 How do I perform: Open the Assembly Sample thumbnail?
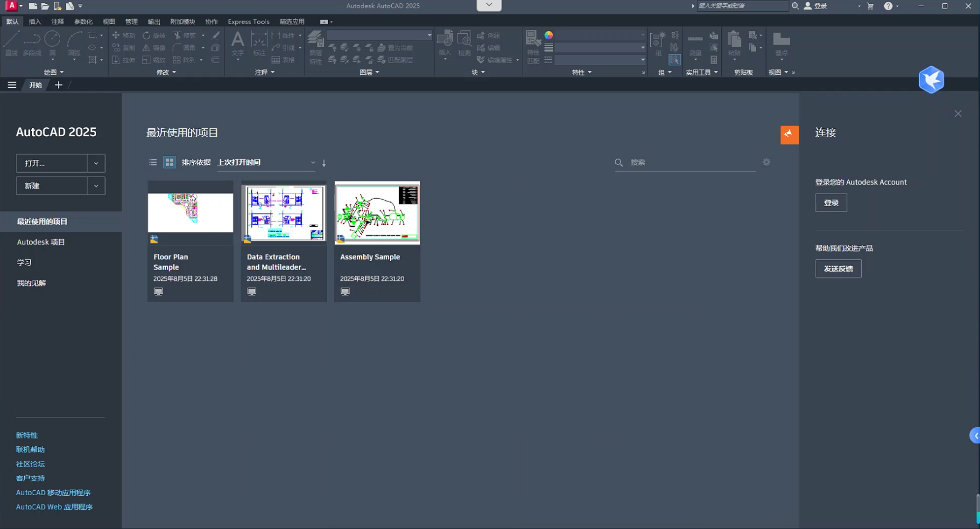(377, 213)
